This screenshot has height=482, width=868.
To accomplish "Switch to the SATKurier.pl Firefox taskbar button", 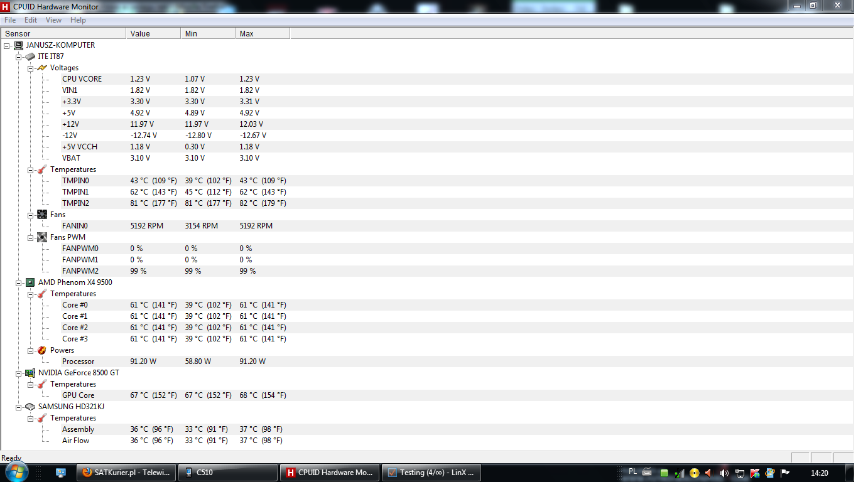I will pos(126,473).
